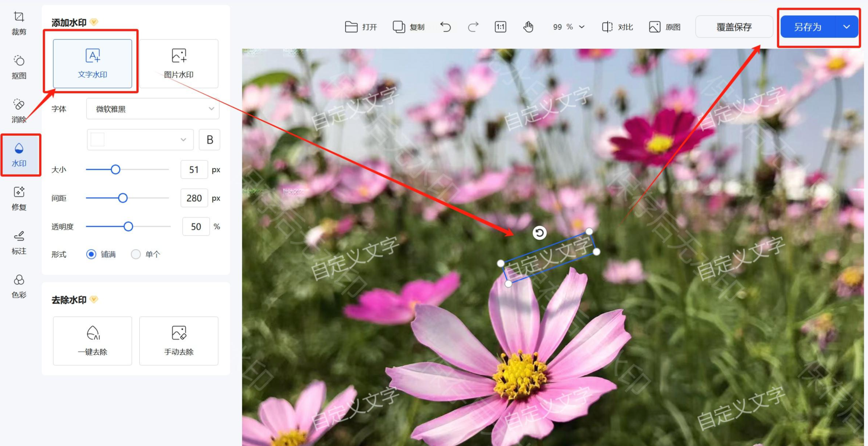Activate the hand pan tool
This screenshot has width=868, height=446.
tap(528, 27)
